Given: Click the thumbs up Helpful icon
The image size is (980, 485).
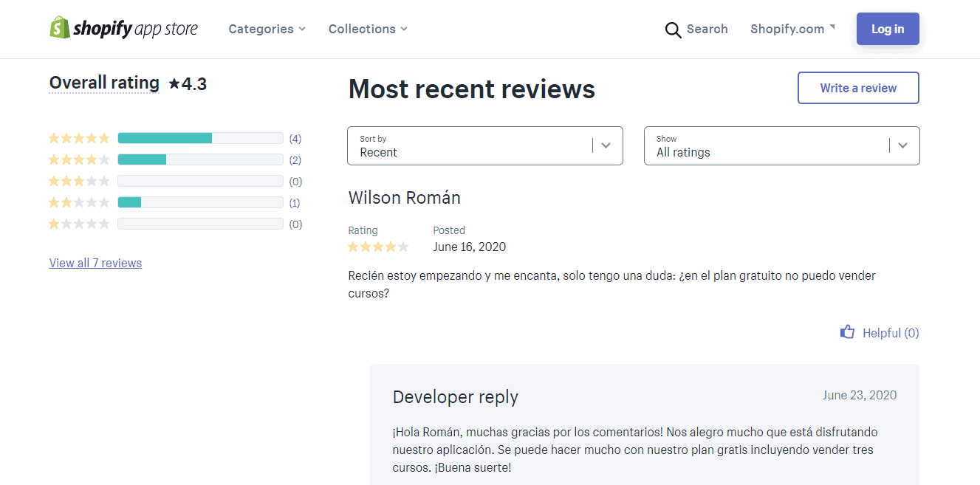Looking at the screenshot, I should pyautogui.click(x=847, y=332).
